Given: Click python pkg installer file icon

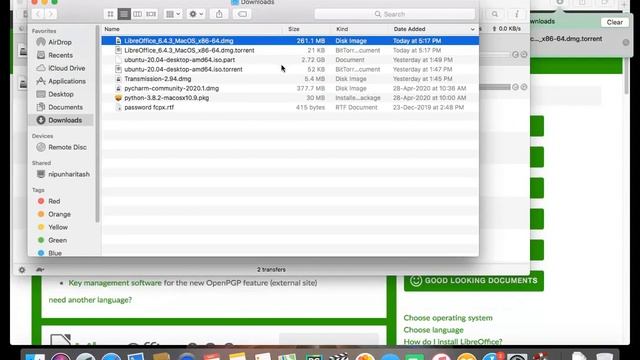Looking at the screenshot, I should coord(118,98).
